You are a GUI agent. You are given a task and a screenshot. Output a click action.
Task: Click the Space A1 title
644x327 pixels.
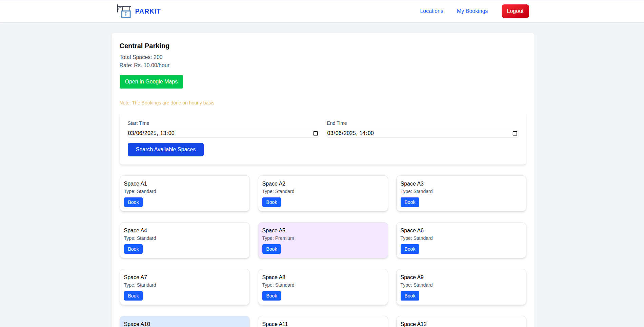click(136, 184)
